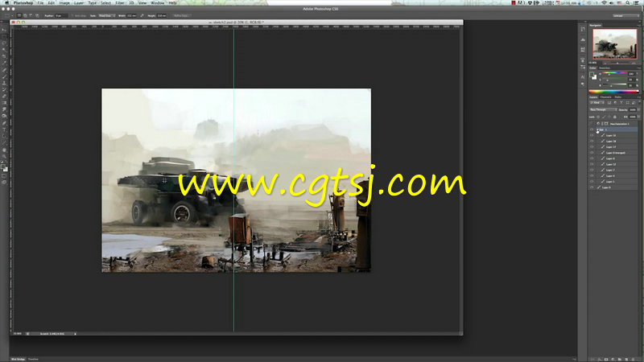Select the Quick Selection tool
644x362 pixels.
click(4, 49)
